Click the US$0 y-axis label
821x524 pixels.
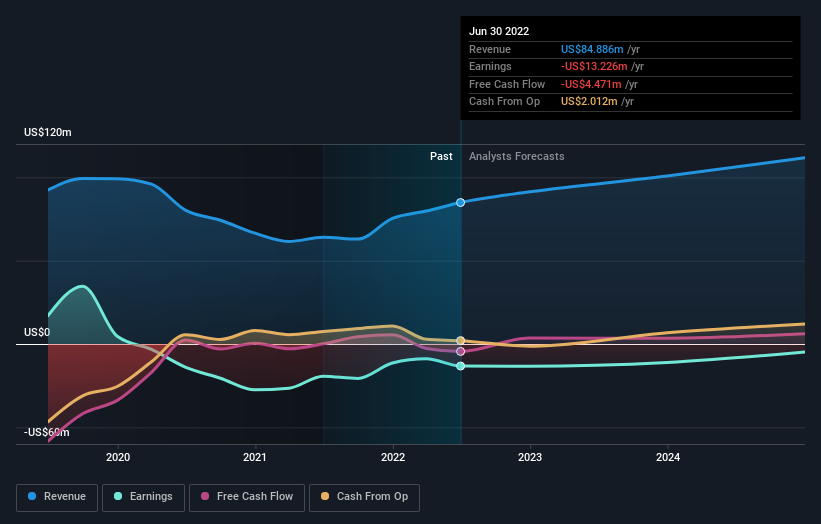pos(37,332)
